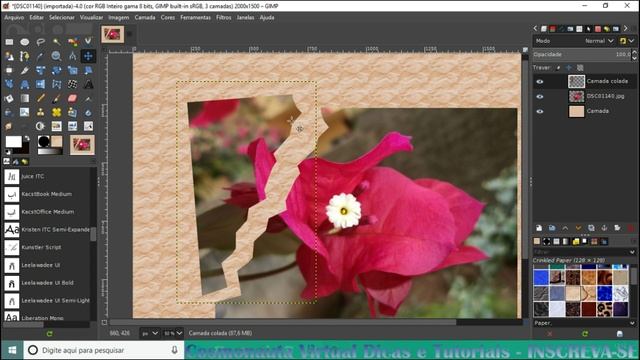Image resolution: width=640 pixels, height=360 pixels.
Task: Open the Arquivo menu
Action: [14, 18]
